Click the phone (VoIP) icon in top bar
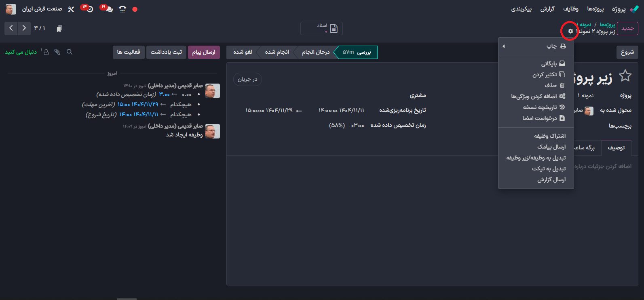This screenshot has width=644, height=300. 122,9
